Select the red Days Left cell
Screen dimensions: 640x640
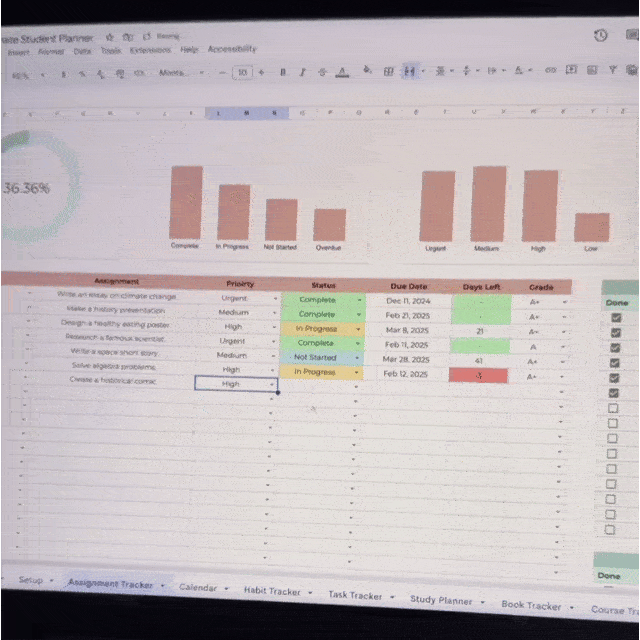point(480,375)
